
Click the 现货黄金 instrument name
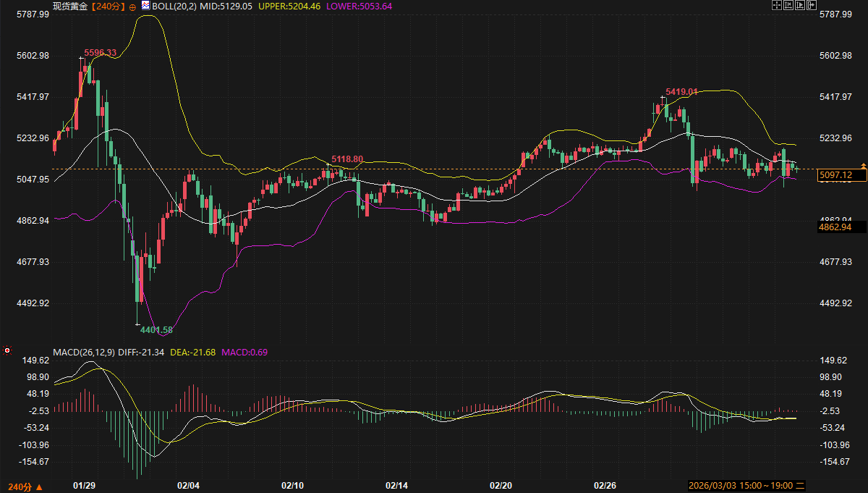[70, 6]
